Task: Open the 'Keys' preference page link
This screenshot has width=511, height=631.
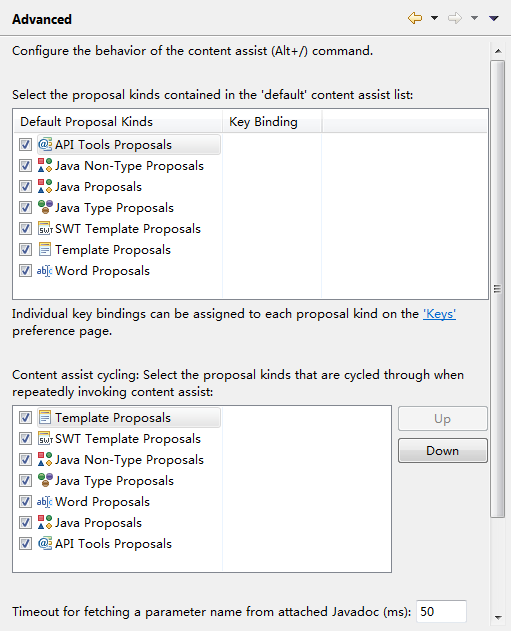Action: [439, 313]
